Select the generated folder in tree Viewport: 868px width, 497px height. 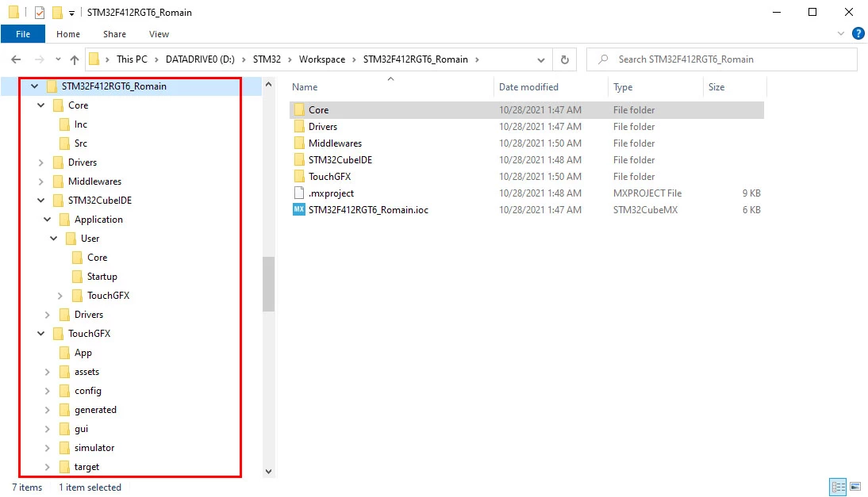coord(95,410)
